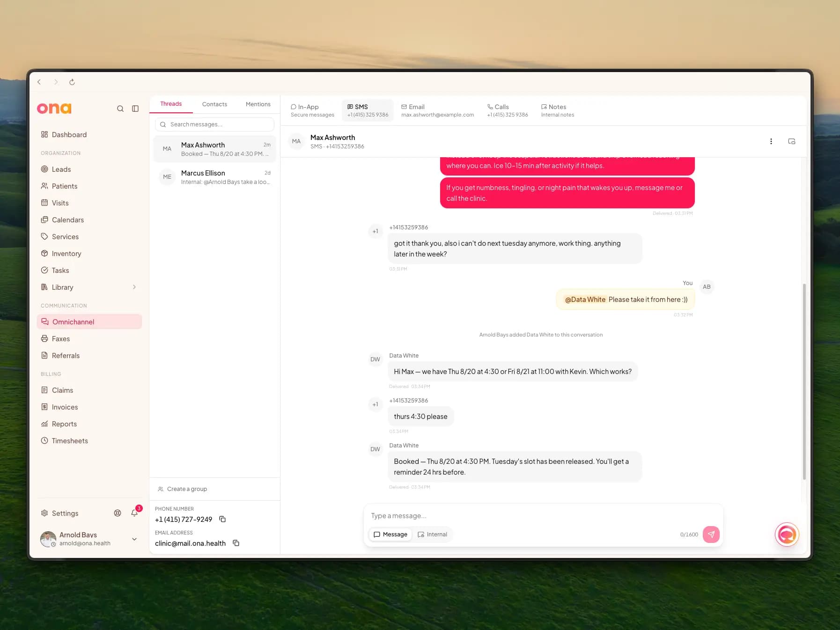Select Services in the sidebar

(x=89, y=237)
